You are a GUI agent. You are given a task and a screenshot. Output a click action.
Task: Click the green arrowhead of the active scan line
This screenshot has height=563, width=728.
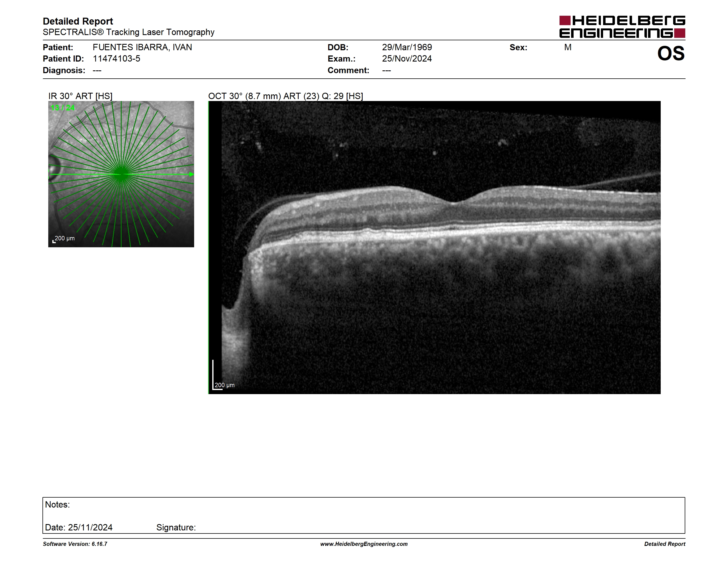[x=192, y=174]
